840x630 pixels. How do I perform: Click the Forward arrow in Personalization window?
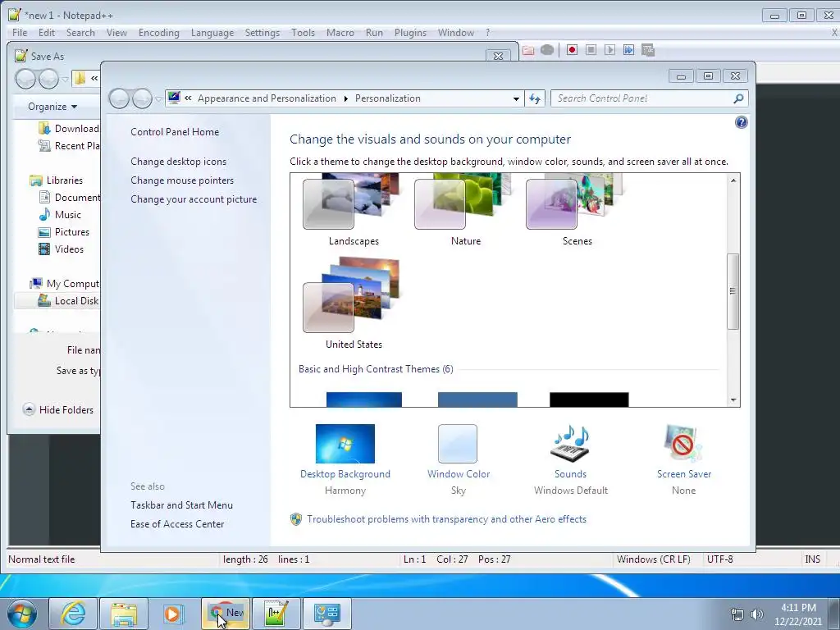click(x=142, y=98)
